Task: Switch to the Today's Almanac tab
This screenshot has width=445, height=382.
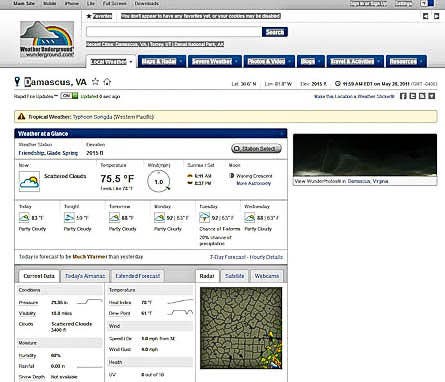Action: (85, 276)
